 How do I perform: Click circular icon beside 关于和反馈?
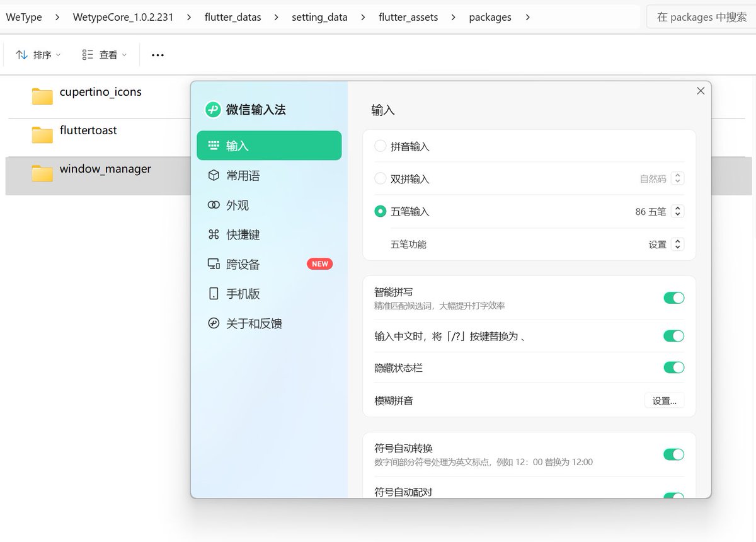click(x=214, y=323)
